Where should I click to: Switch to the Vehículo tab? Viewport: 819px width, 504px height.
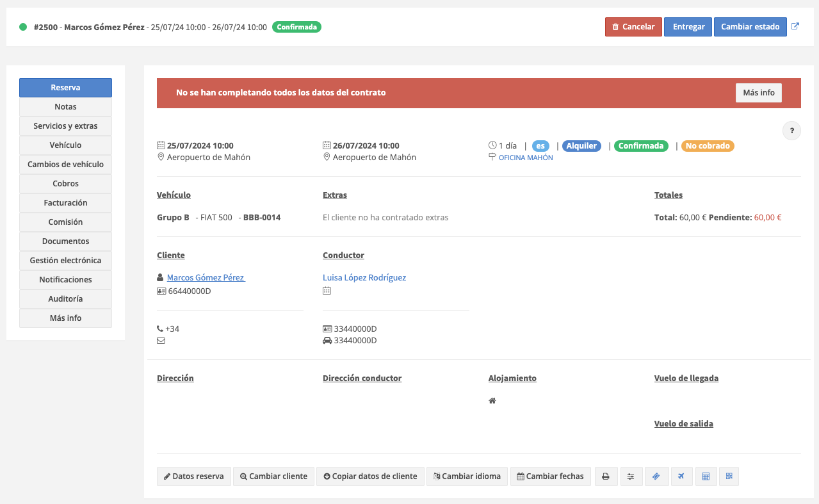click(65, 145)
